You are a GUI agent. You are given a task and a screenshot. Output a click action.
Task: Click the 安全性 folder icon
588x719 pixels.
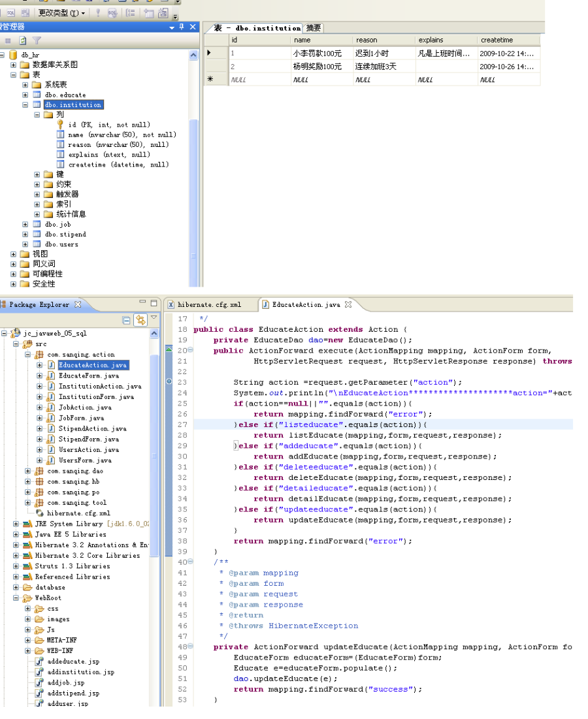[25, 284]
